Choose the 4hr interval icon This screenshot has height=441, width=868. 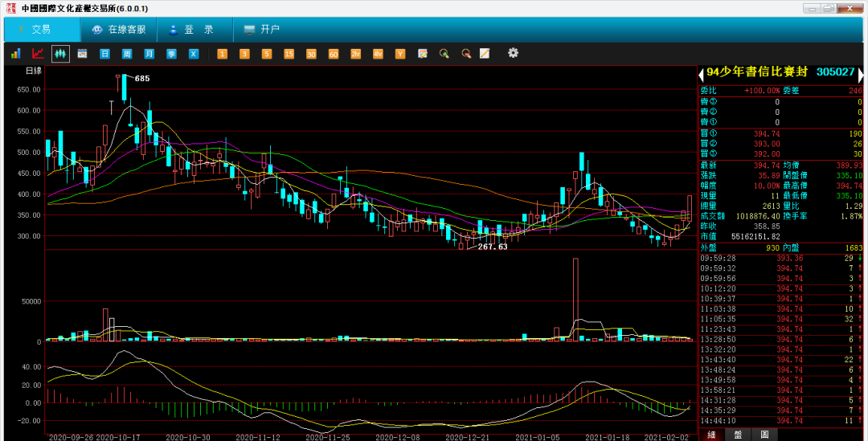pyautogui.click(x=378, y=54)
